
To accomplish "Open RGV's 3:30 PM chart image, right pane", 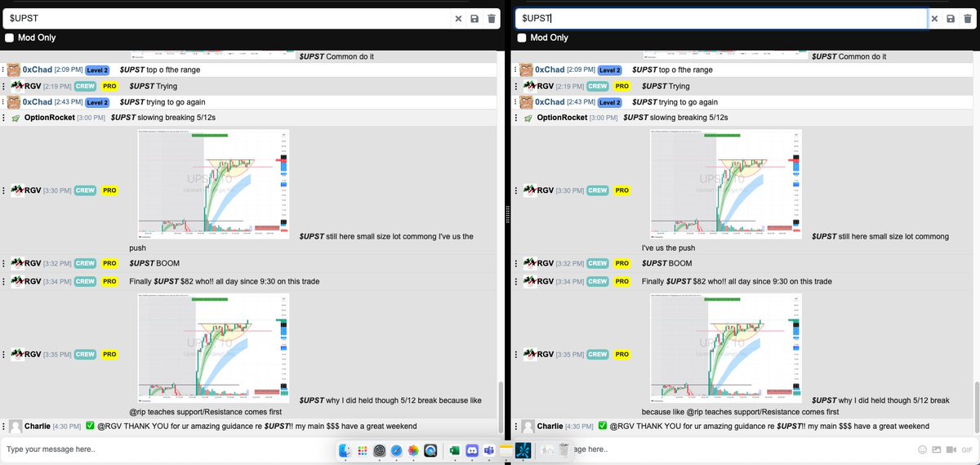I will coord(726,184).
